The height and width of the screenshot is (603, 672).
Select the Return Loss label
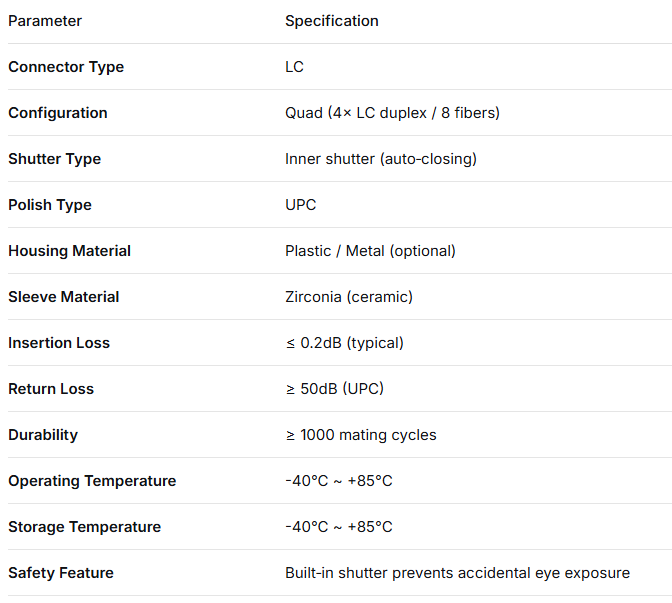point(51,389)
